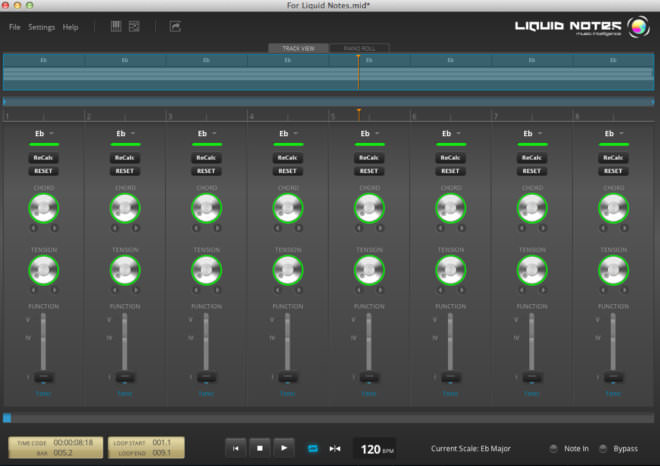Click the Chord knob in bar 3

206,208
